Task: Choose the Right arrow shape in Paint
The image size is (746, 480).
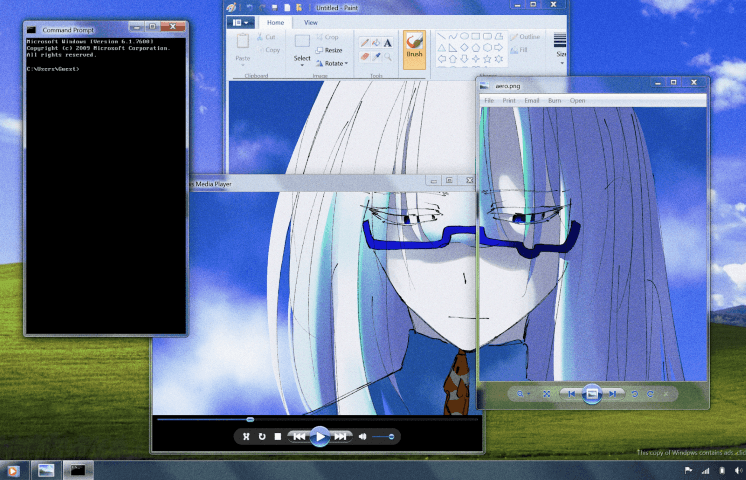Action: click(499, 48)
